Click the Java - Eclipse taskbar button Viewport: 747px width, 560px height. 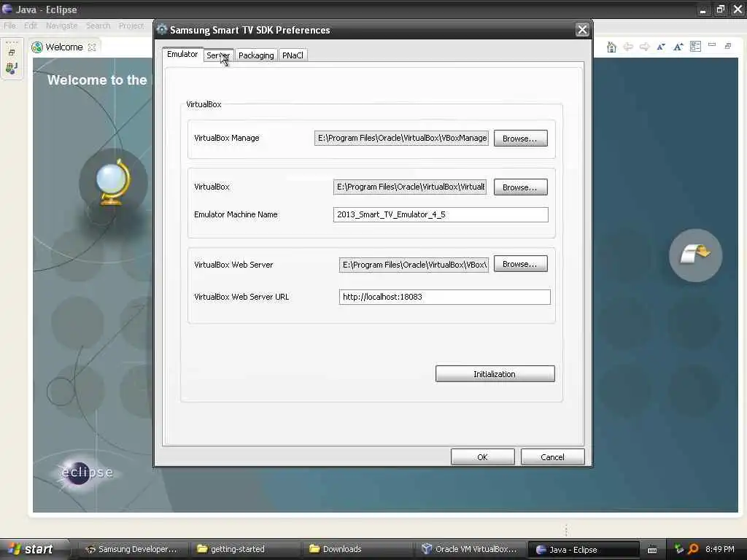click(583, 549)
